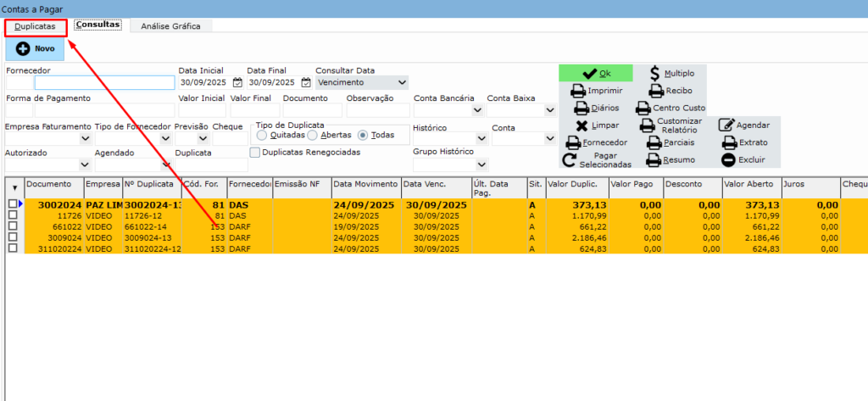Image resolution: width=868 pixels, height=401 pixels.
Task: Open the Consultar Data dropdown
Action: click(401, 83)
